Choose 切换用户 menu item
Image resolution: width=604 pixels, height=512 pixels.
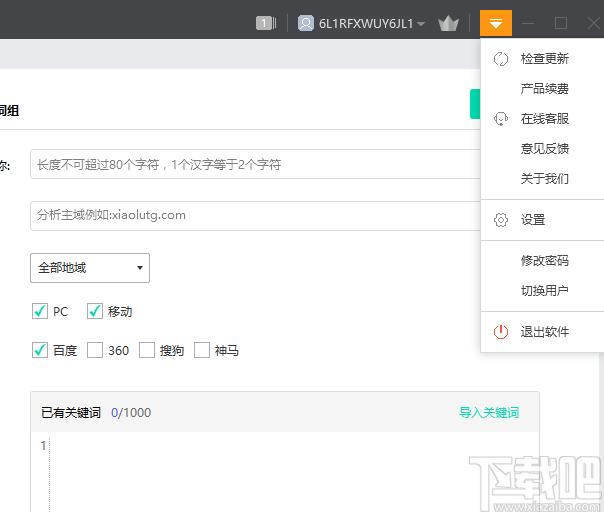coord(542,290)
